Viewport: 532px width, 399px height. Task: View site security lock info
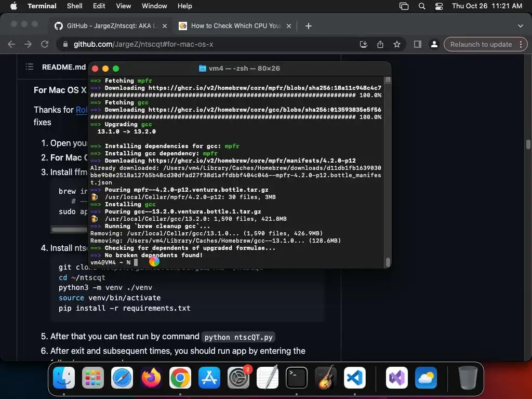(x=65, y=44)
